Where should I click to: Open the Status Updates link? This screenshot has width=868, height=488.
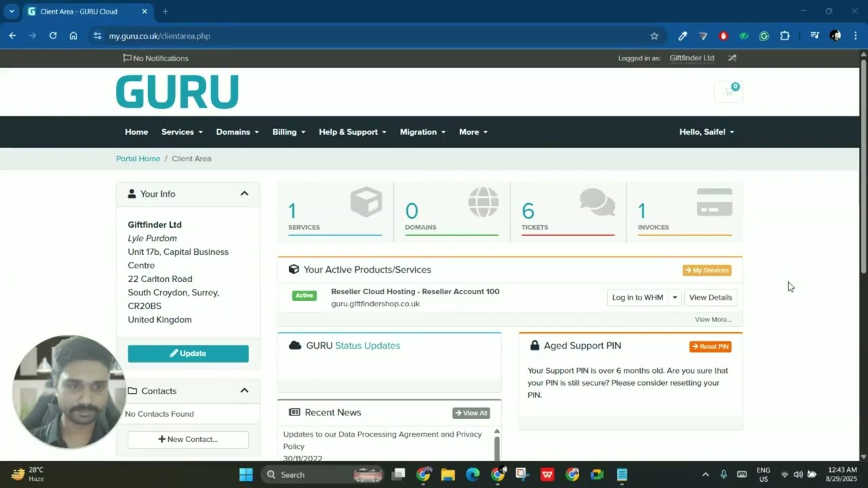point(368,346)
